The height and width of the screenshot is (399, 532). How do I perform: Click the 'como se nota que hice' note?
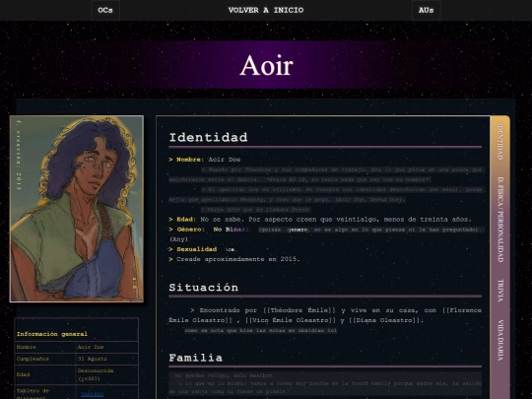(x=260, y=330)
